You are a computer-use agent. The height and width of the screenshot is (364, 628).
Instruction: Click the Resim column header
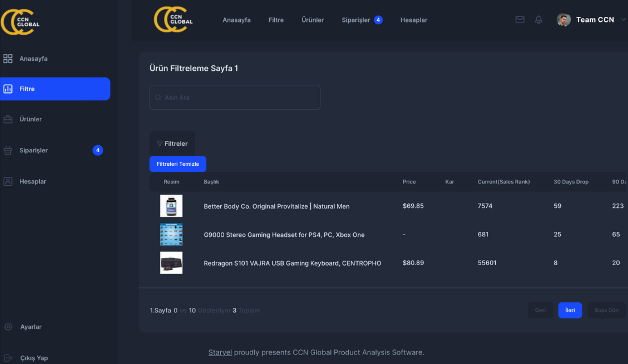coord(171,182)
